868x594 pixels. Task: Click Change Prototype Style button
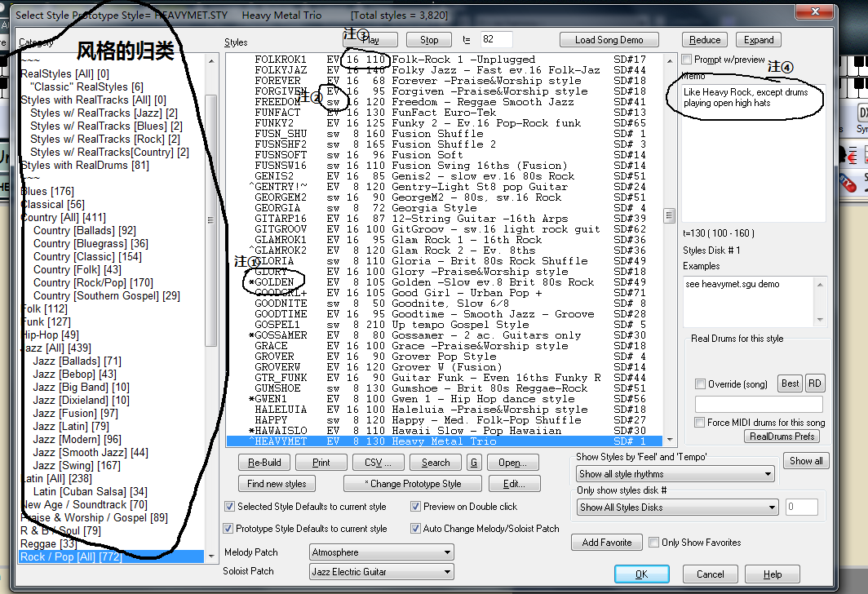click(x=413, y=484)
